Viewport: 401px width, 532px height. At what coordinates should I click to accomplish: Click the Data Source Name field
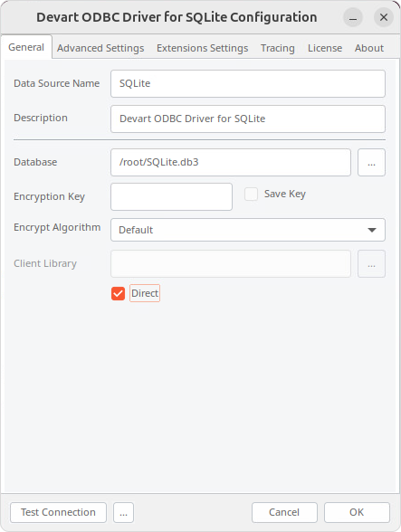248,84
